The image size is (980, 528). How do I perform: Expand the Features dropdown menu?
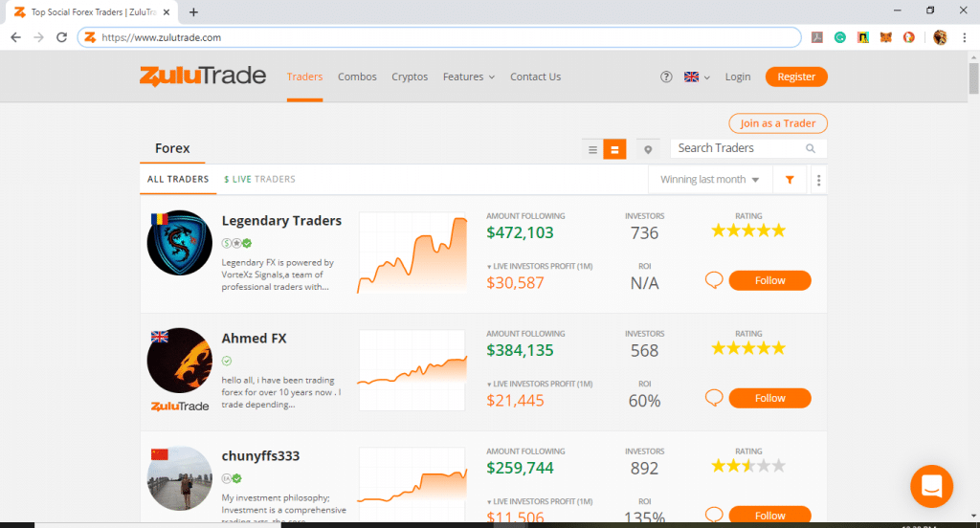(x=469, y=77)
